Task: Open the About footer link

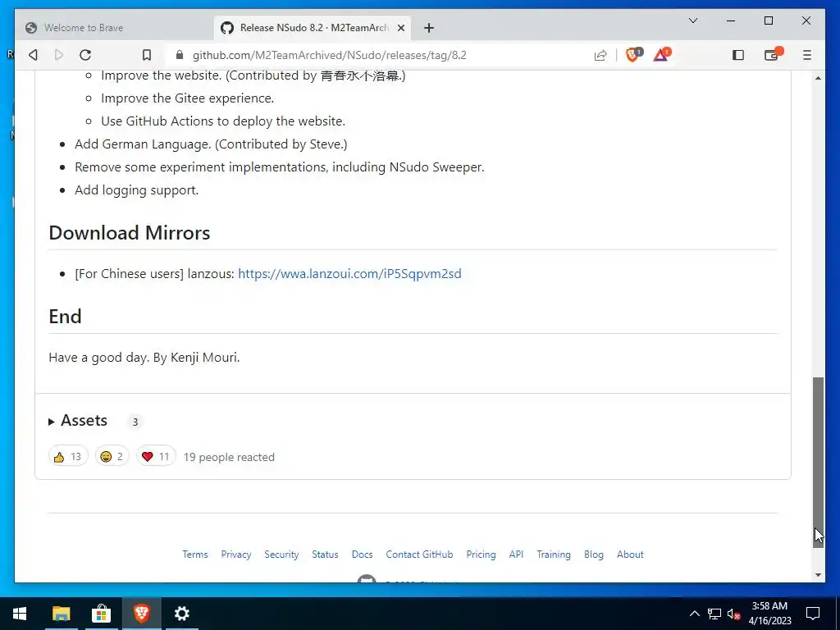Action: pyautogui.click(x=630, y=555)
